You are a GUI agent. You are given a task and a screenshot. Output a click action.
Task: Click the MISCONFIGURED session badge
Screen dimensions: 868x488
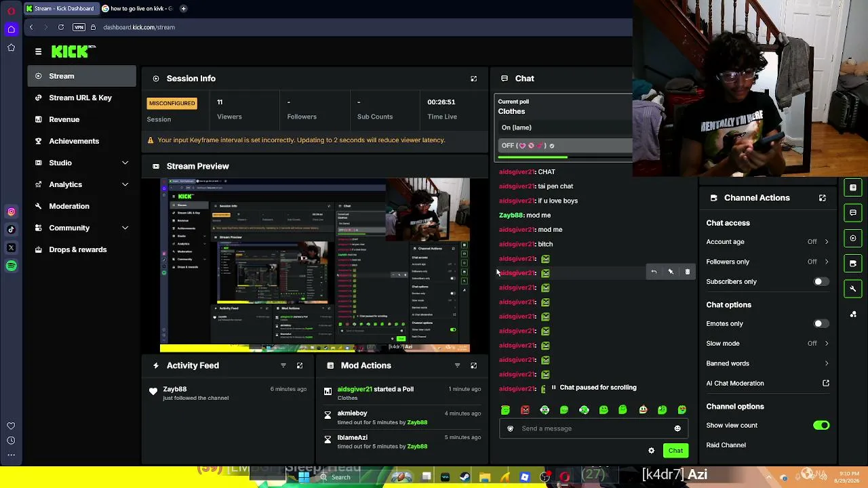click(x=172, y=103)
